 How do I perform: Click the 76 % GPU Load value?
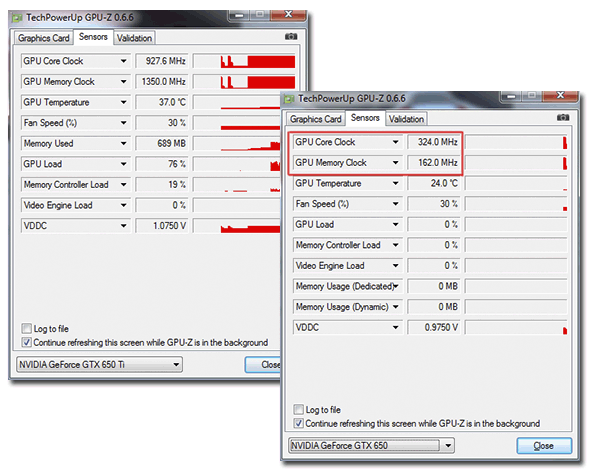tap(162, 164)
